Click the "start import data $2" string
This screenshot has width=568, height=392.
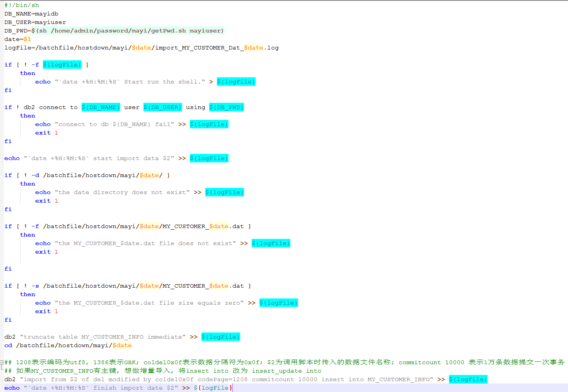[x=99, y=158]
